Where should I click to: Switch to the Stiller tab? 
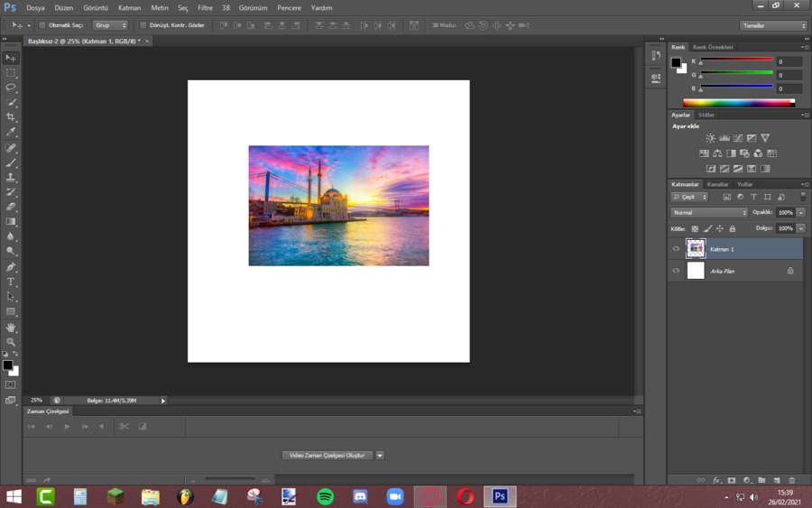pyautogui.click(x=706, y=115)
